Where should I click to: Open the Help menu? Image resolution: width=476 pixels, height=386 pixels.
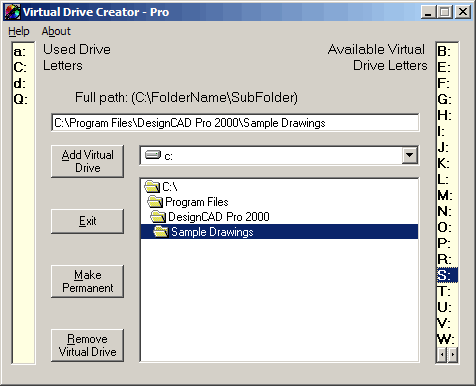[19, 31]
